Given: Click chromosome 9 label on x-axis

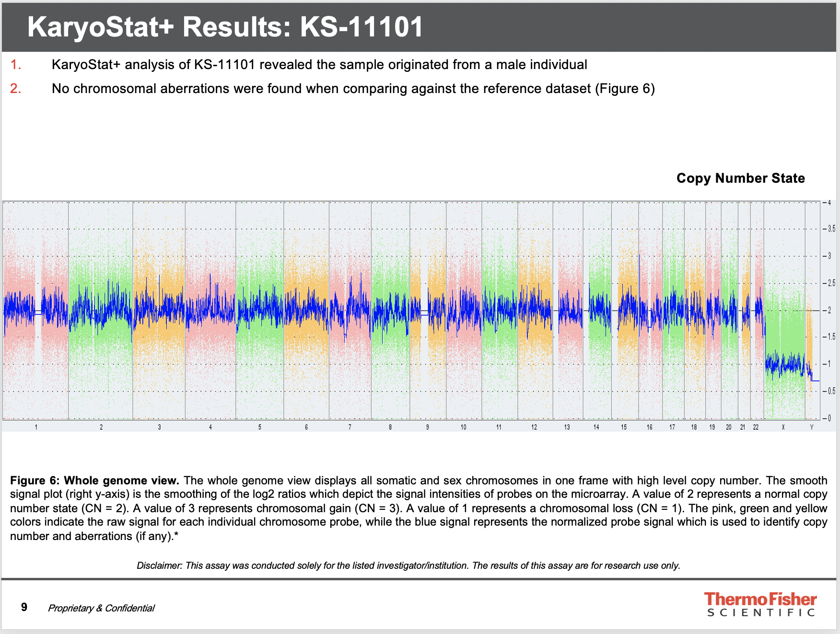Looking at the screenshot, I should tap(428, 427).
